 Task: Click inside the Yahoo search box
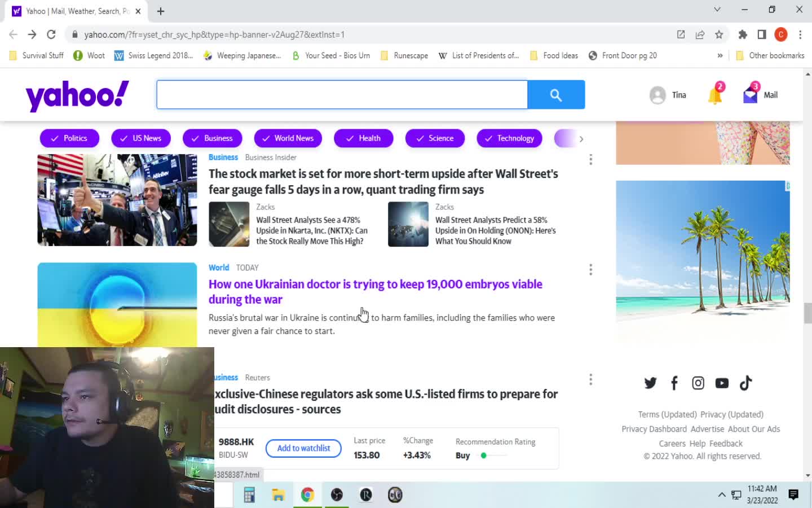[342, 95]
